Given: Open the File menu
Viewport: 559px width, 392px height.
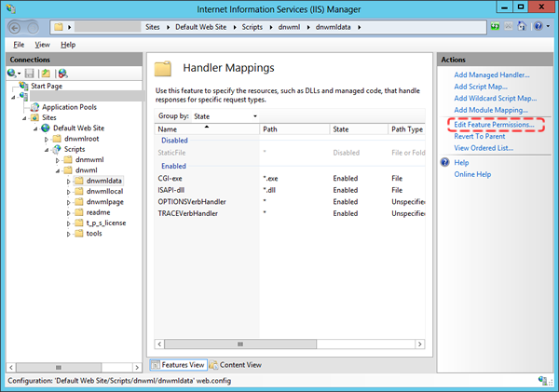Looking at the screenshot, I should (x=19, y=45).
